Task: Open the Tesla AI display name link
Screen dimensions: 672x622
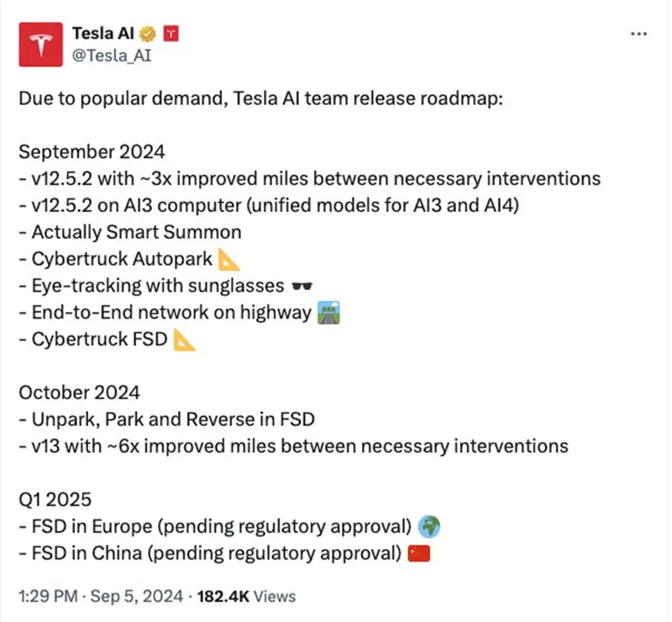Action: pyautogui.click(x=105, y=34)
